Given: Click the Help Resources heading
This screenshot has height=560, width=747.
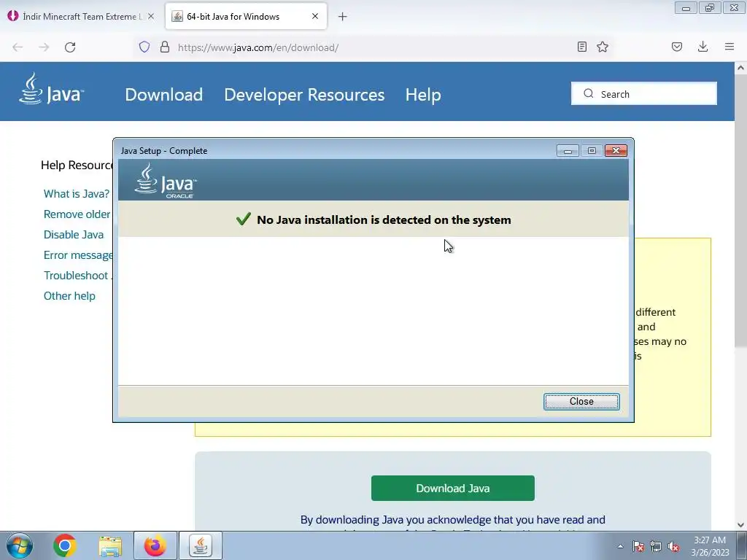Looking at the screenshot, I should 77,166.
